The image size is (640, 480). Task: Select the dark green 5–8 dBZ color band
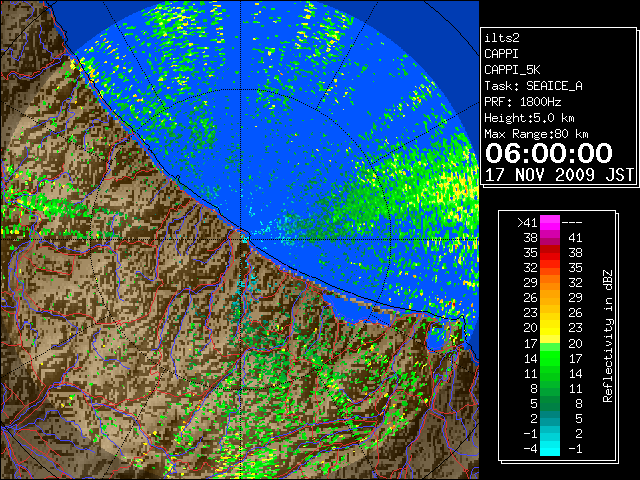point(550,403)
